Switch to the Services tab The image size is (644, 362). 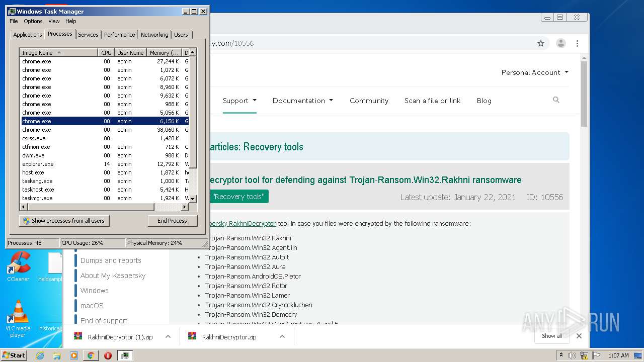(88, 35)
